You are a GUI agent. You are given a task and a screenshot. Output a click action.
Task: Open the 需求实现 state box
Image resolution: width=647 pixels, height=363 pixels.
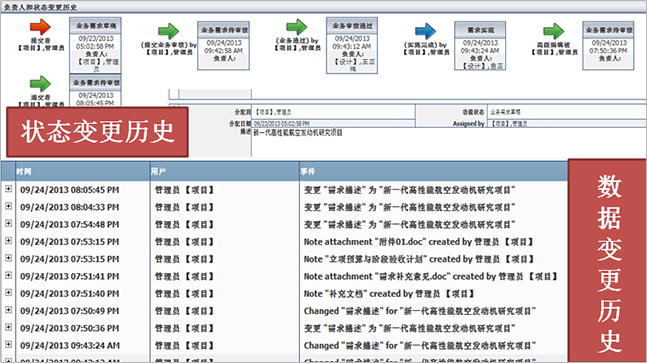click(x=480, y=46)
